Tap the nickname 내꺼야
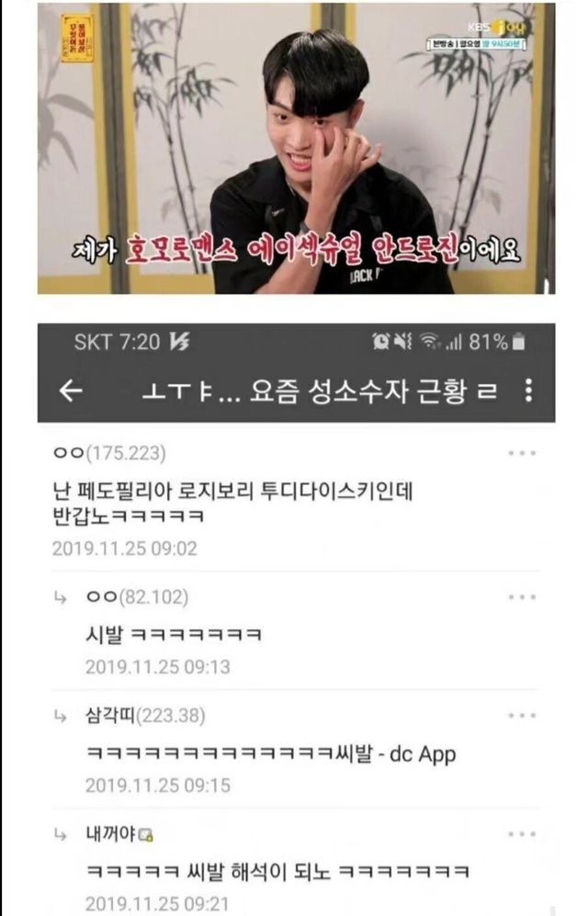Screen dimensions: 588x916 click(110, 833)
